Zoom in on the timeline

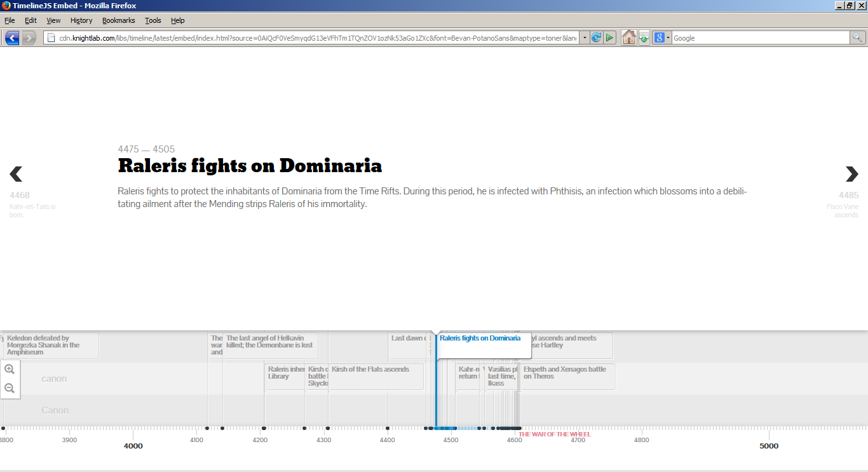tap(10, 369)
